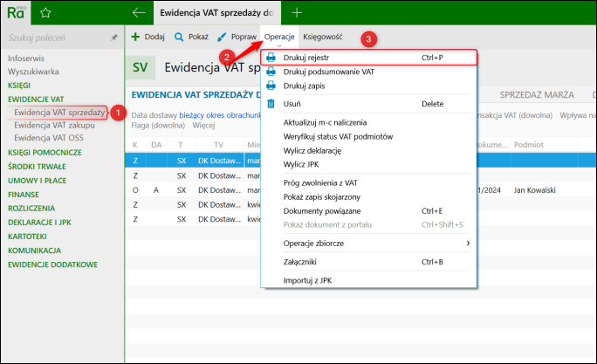Click the trash icon beside Usuń
This screenshot has width=597, height=364.
271,104
